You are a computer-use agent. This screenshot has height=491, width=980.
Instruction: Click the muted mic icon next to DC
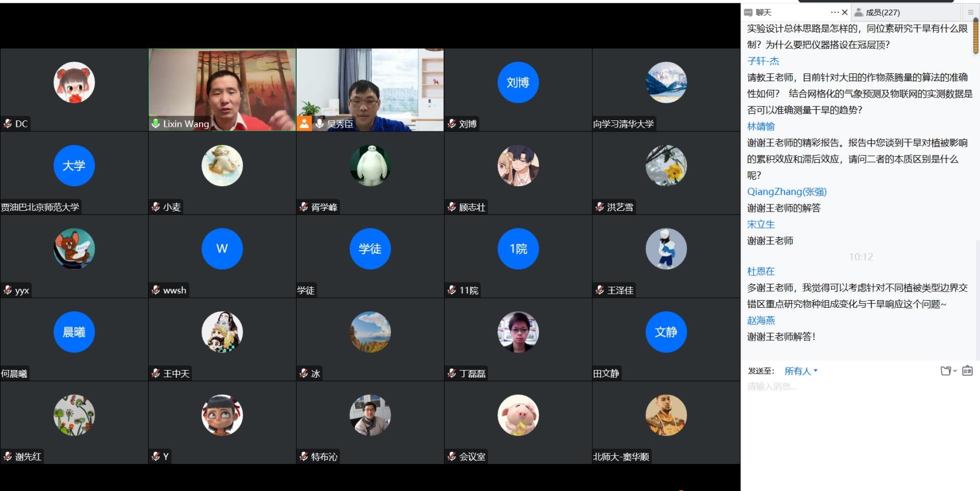click(8, 124)
